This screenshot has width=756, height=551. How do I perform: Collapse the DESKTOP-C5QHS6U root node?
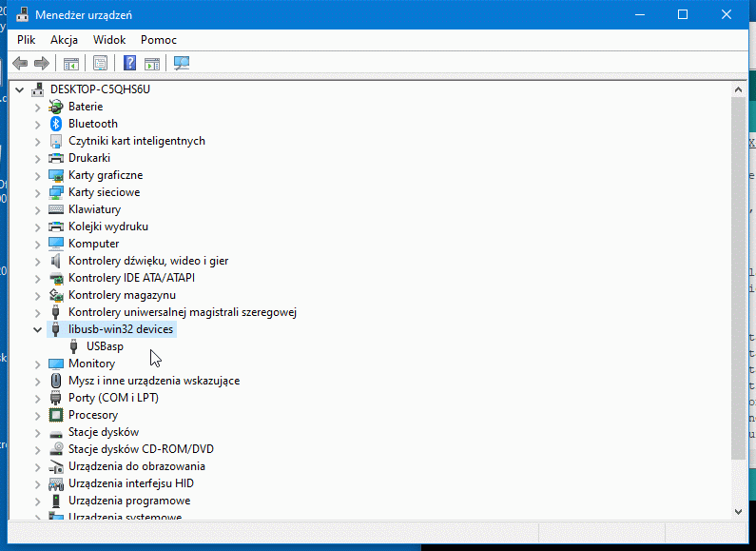20,89
